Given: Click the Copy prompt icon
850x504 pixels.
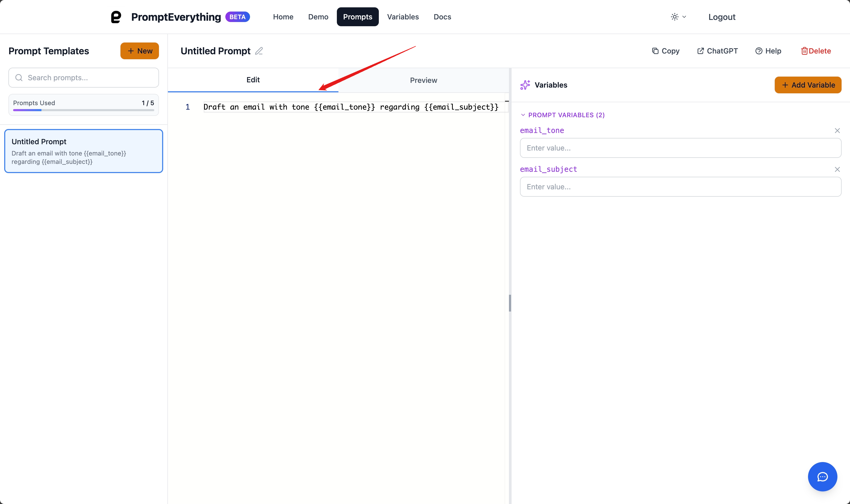Looking at the screenshot, I should [656, 51].
